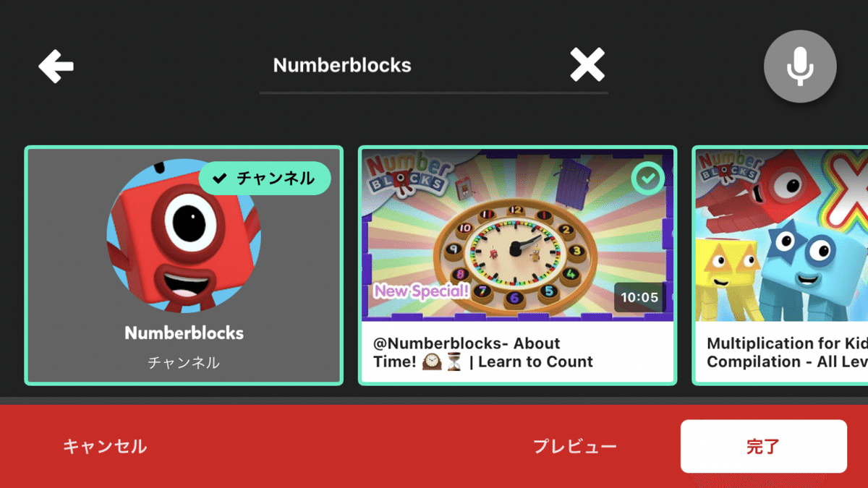Open プレビュー for selected content
Image resolution: width=868 pixels, height=488 pixels.
pyautogui.click(x=575, y=446)
